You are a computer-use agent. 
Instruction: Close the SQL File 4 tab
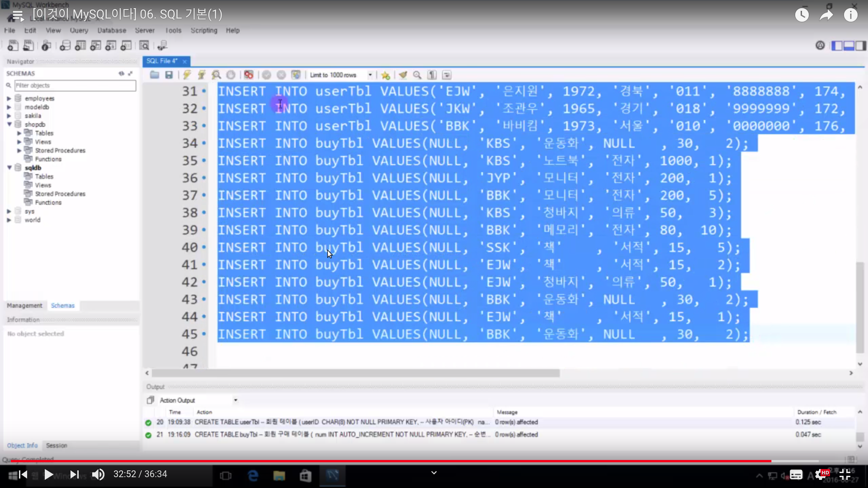[x=184, y=61]
